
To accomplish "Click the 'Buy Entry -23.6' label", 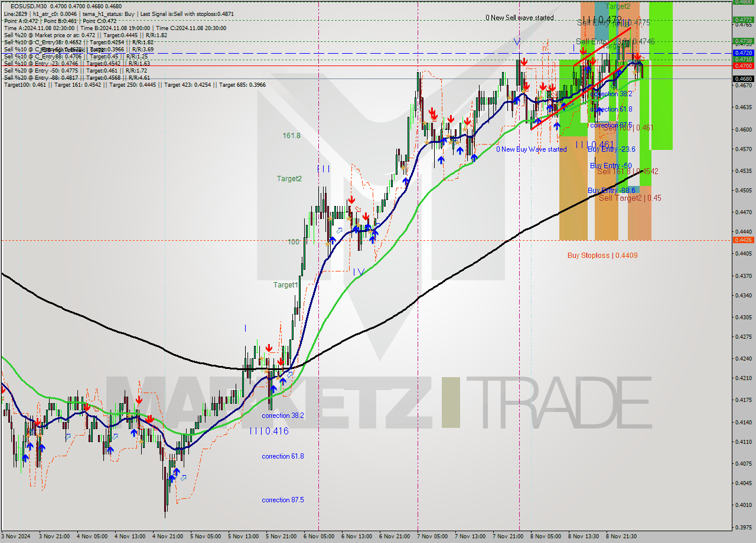I will (x=612, y=149).
